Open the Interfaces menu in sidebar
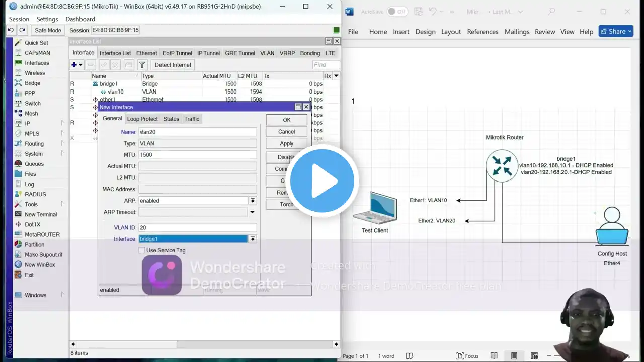 [x=37, y=63]
